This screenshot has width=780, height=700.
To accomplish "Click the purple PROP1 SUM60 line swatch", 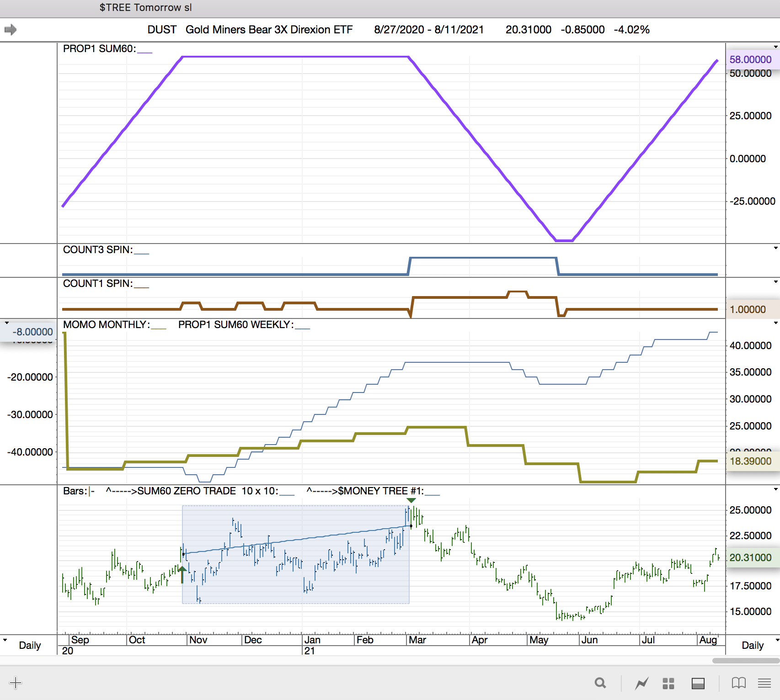I will (144, 52).
